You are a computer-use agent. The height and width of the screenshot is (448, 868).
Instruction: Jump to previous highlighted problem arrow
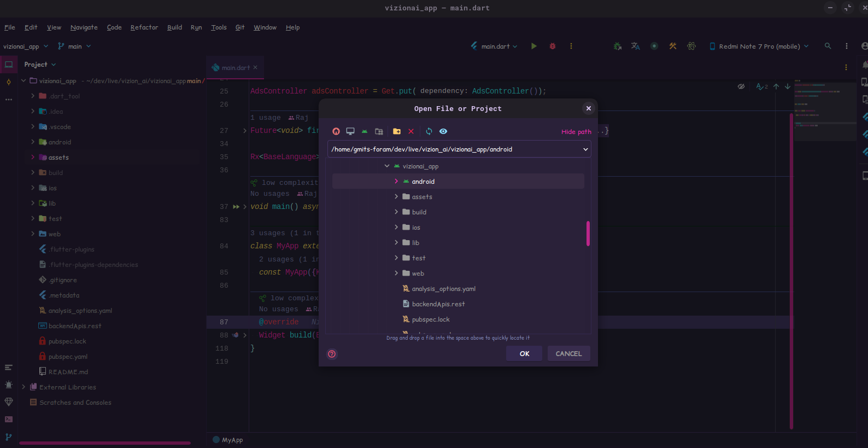776,86
